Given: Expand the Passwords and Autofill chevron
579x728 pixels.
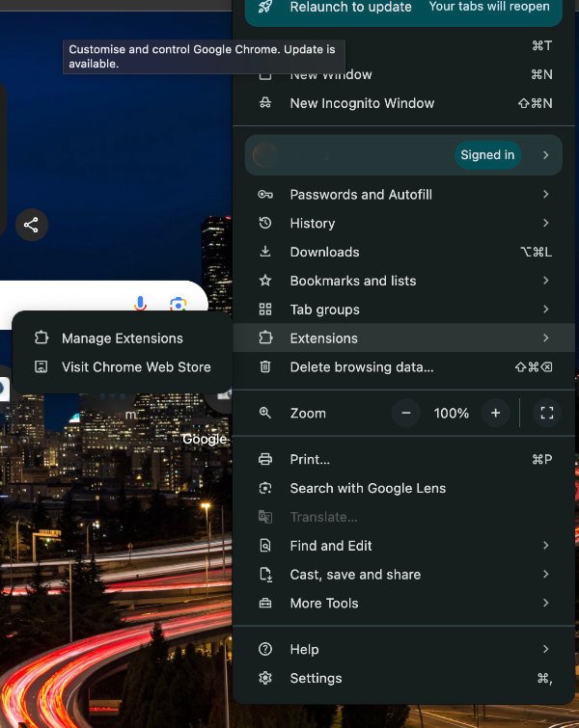Looking at the screenshot, I should (x=545, y=195).
